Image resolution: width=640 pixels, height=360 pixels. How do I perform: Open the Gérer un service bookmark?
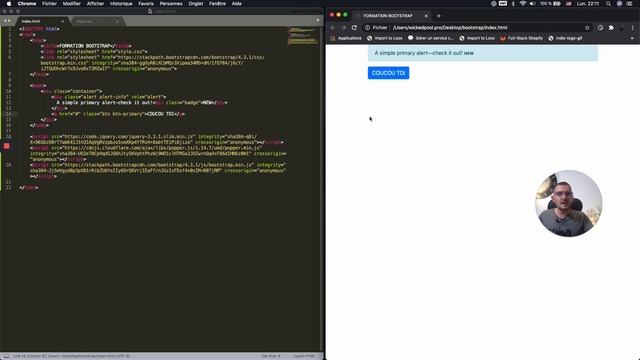[431, 38]
